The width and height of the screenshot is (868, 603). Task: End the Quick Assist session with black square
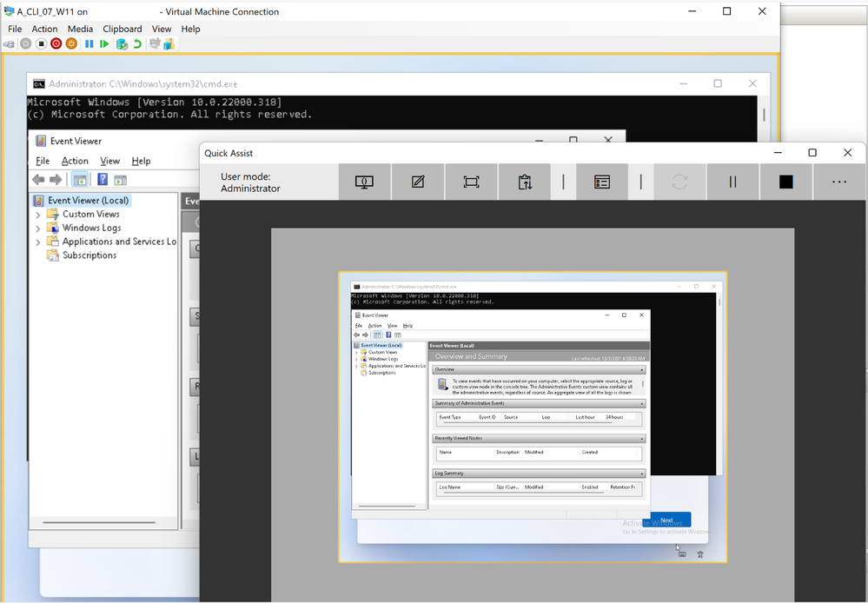786,182
